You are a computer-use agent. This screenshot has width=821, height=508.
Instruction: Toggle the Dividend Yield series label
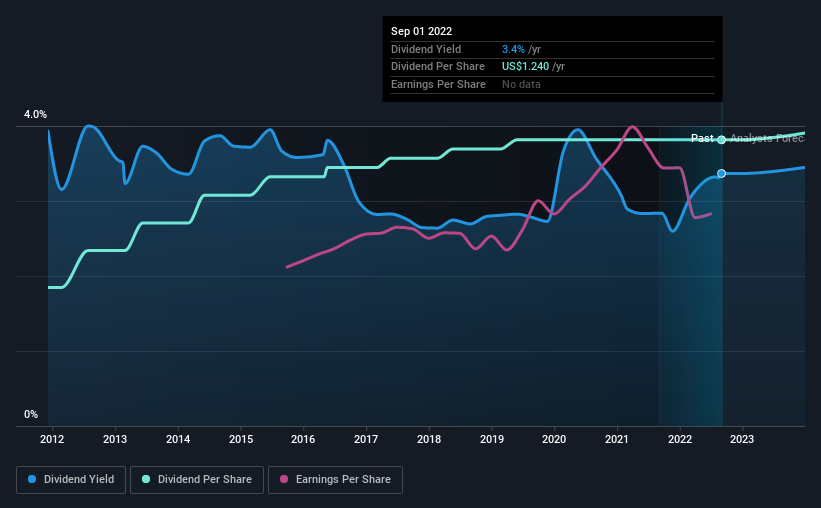[x=78, y=480]
